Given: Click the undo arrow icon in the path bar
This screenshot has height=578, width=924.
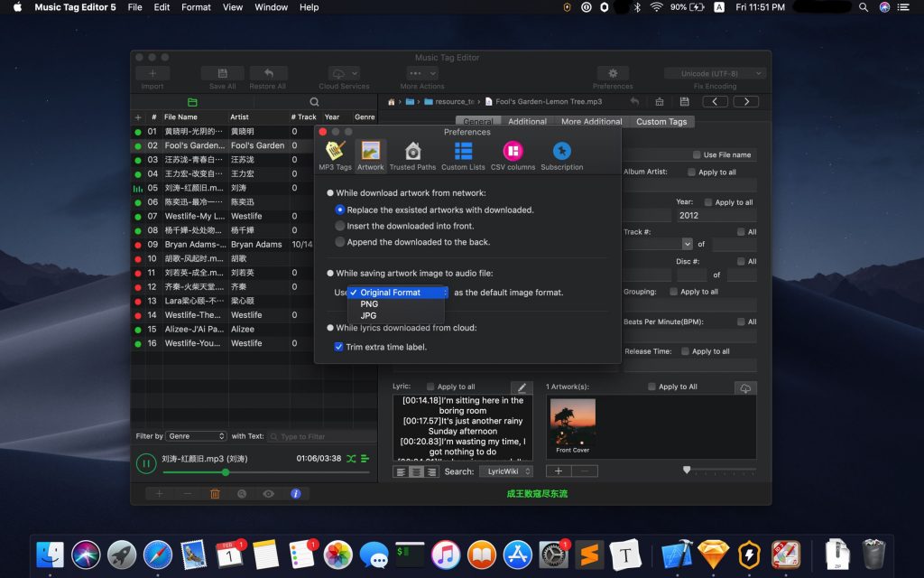Looking at the screenshot, I should [634, 101].
